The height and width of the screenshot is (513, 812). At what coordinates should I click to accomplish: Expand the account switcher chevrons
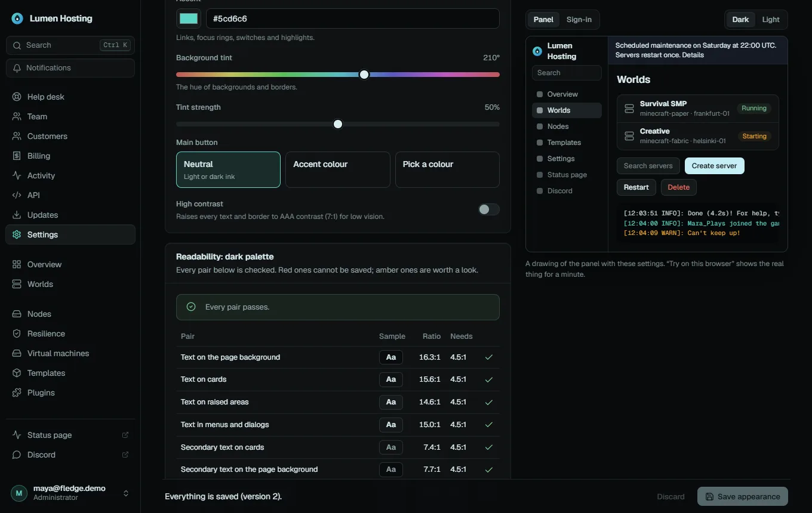click(x=126, y=493)
